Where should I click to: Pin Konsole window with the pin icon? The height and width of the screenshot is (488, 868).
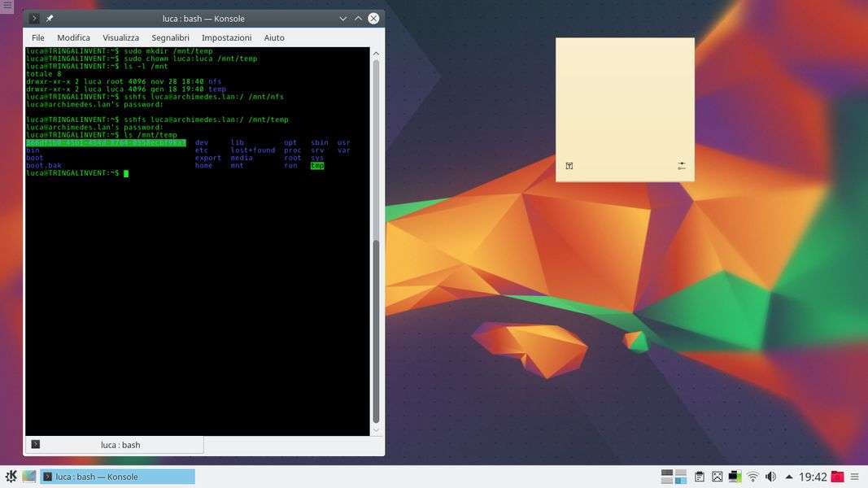coord(50,19)
